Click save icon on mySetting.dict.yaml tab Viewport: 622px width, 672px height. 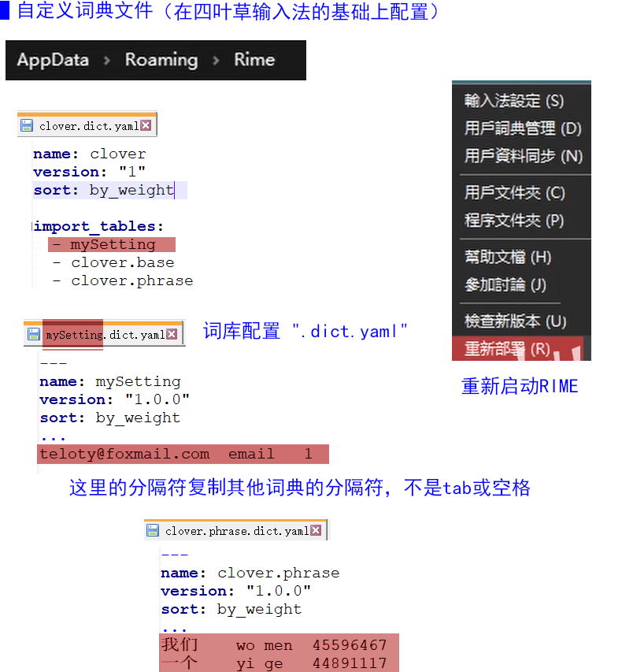(x=33, y=334)
